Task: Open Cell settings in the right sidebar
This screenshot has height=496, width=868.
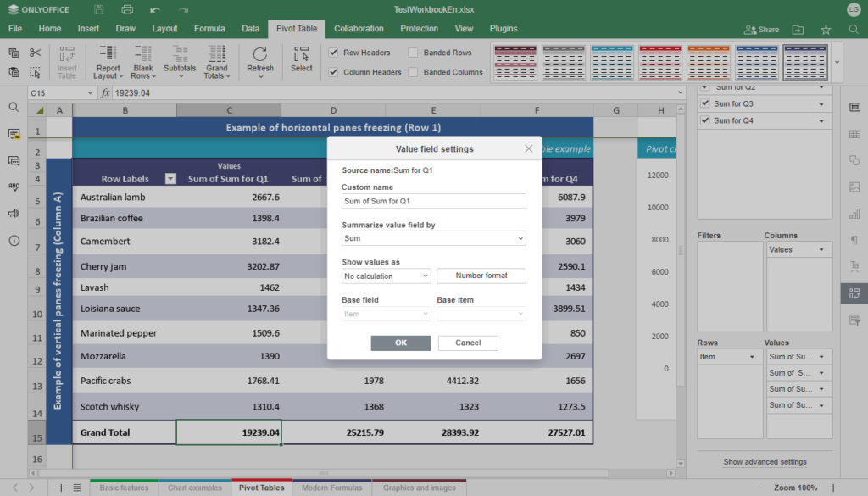Action: coord(854,105)
